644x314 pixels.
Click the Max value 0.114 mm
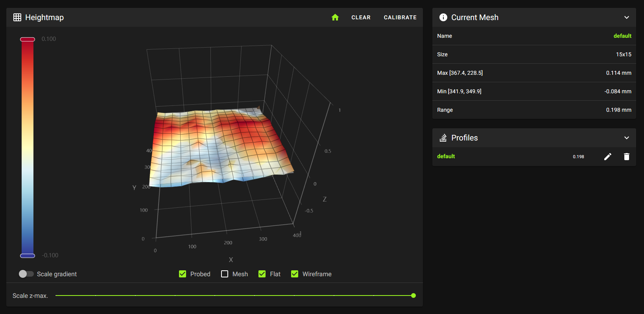(618, 73)
